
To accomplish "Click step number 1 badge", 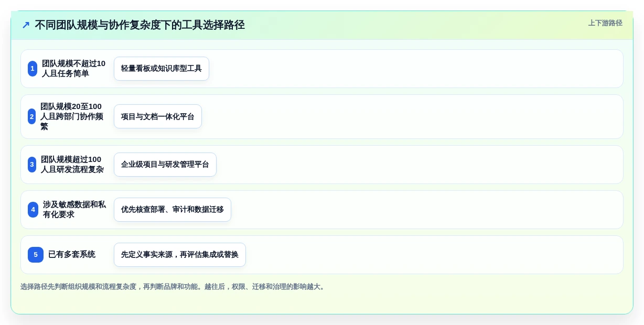I will (x=33, y=69).
